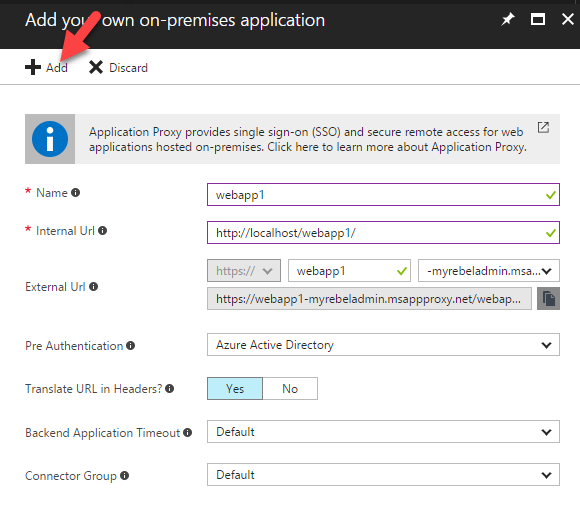Pin this blade using the pin icon
Image resolution: width=580 pixels, height=506 pixels.
(x=508, y=19)
